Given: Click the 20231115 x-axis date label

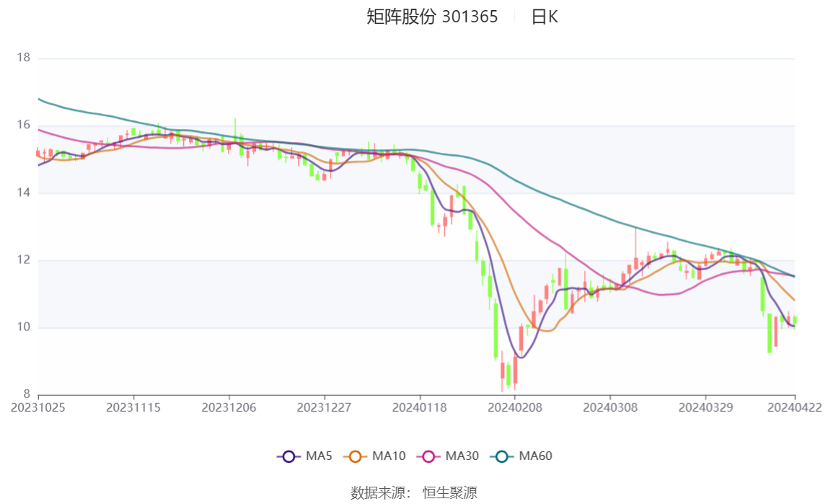Looking at the screenshot, I should click(133, 407).
